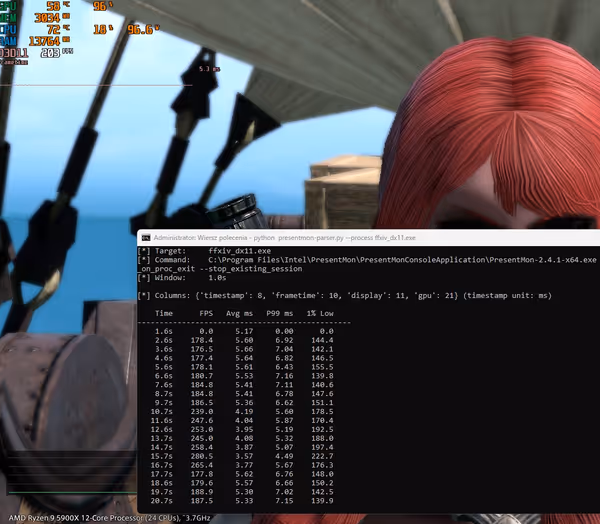Select the 'Target: ffxiv_dx11.exe' line
Screen dimensions: 600x524
(x=204, y=251)
